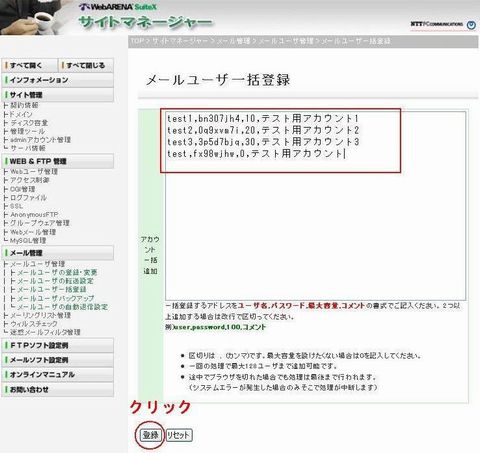Open メールユーザの転送設定 link
Viewport: 480px width, 453px height.
(x=55, y=281)
